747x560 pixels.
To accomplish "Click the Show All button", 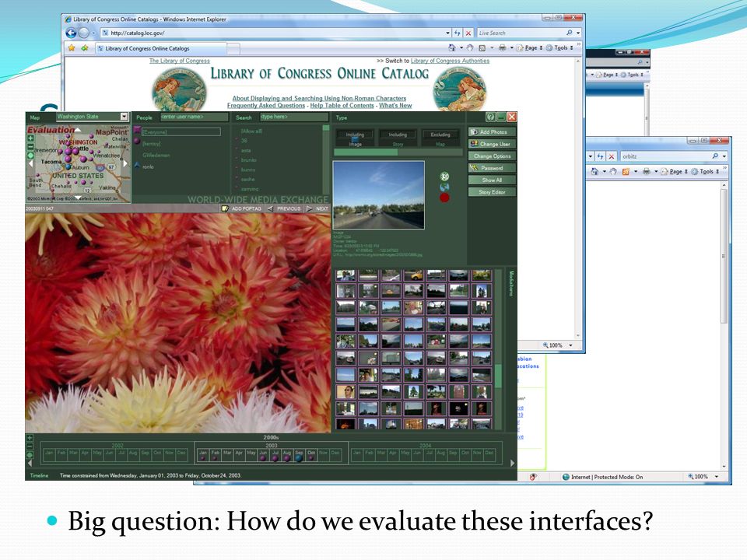I will tap(492, 180).
